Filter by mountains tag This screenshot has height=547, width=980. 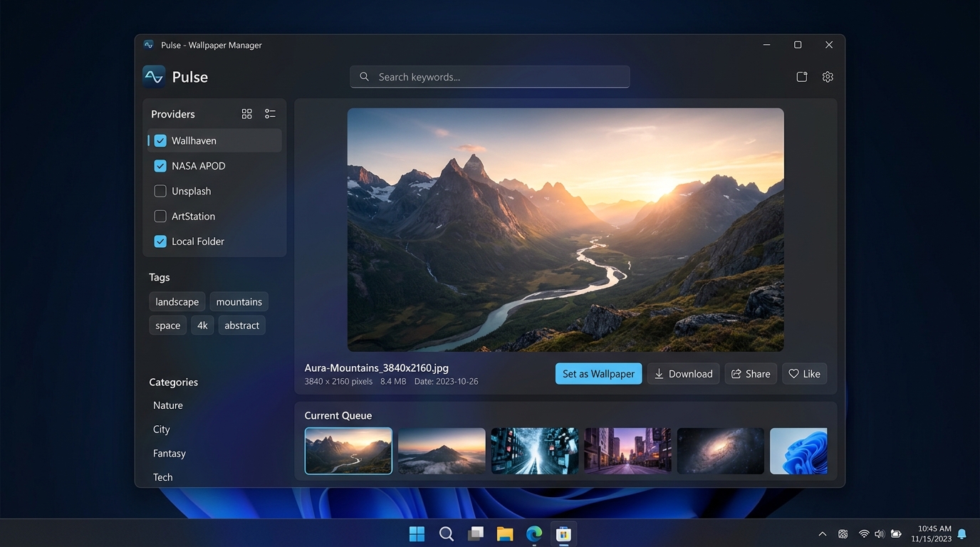pyautogui.click(x=239, y=302)
